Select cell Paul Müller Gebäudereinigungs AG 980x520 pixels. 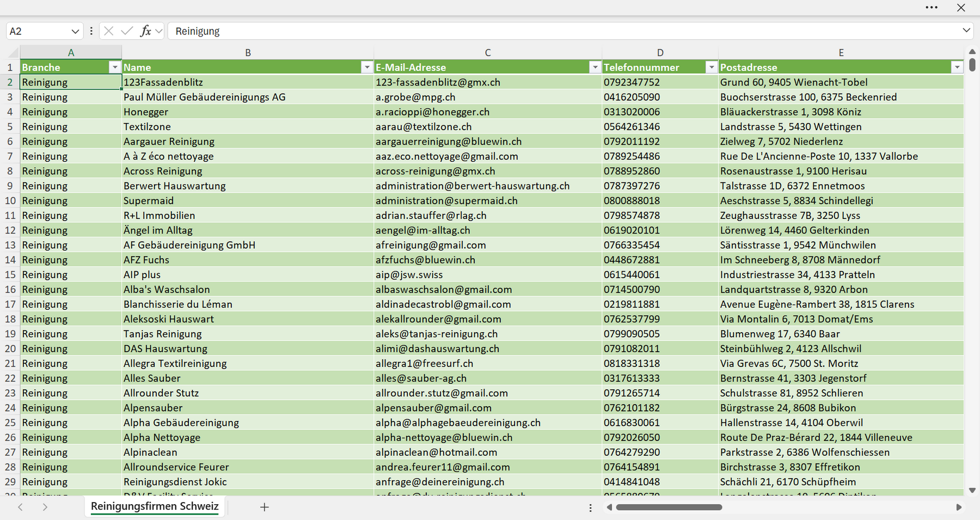coord(248,97)
